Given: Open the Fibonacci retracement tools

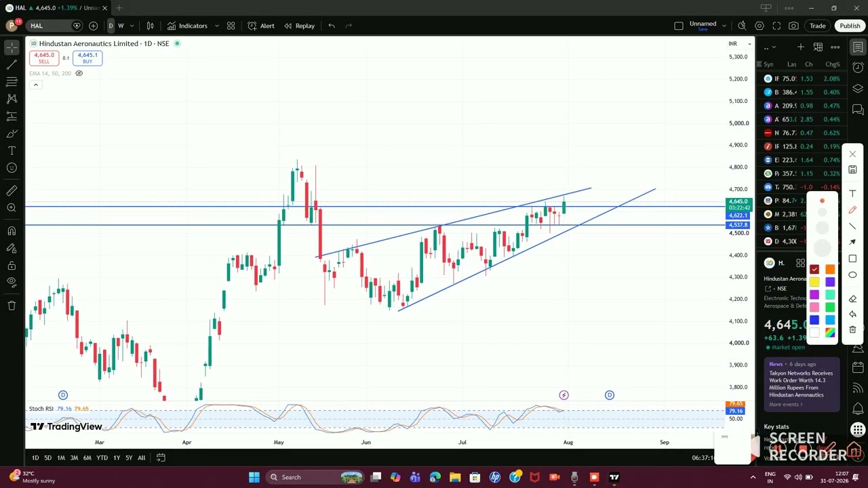Looking at the screenshot, I should (12, 81).
